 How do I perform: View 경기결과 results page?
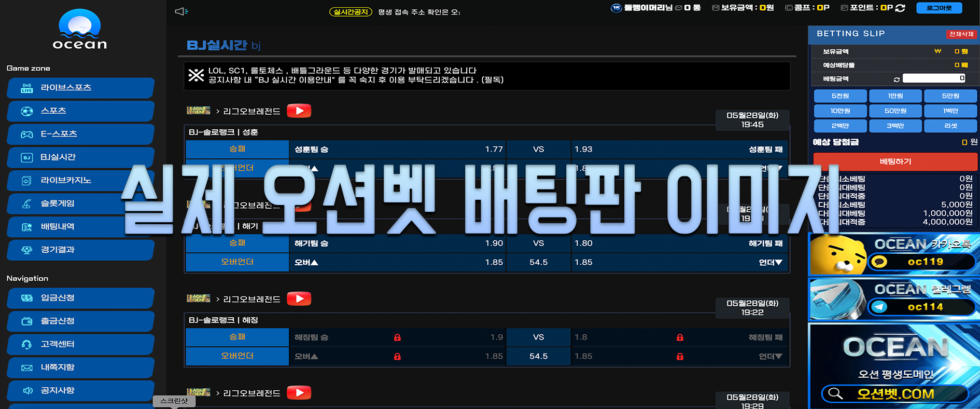pos(81,250)
